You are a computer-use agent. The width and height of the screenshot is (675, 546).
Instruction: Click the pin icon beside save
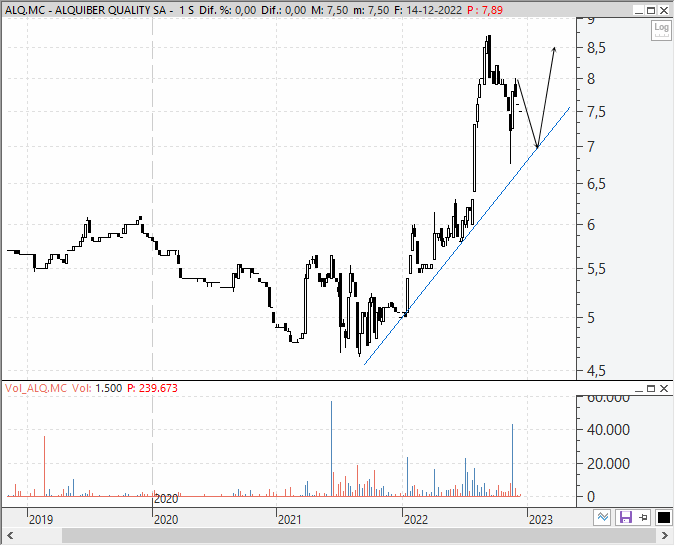click(644, 517)
